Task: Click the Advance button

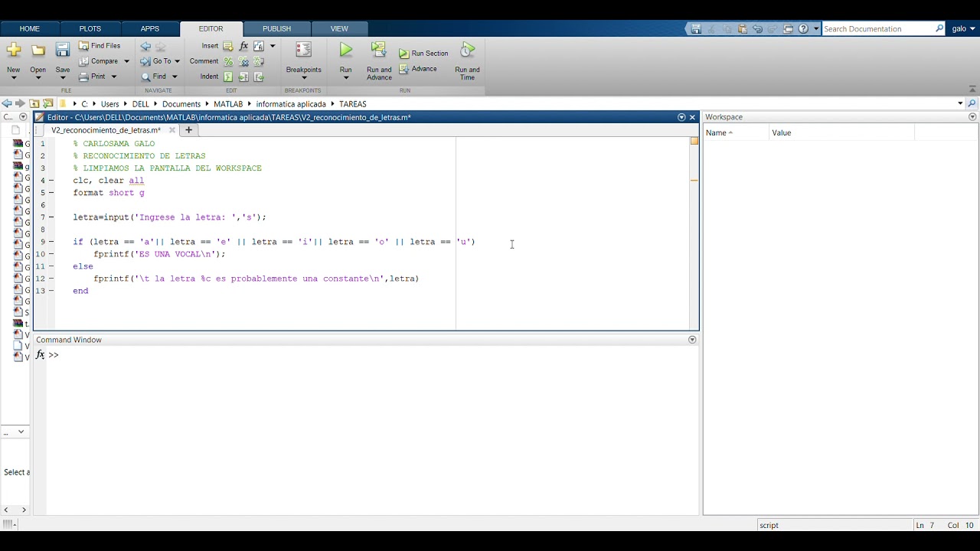Action: click(x=418, y=69)
